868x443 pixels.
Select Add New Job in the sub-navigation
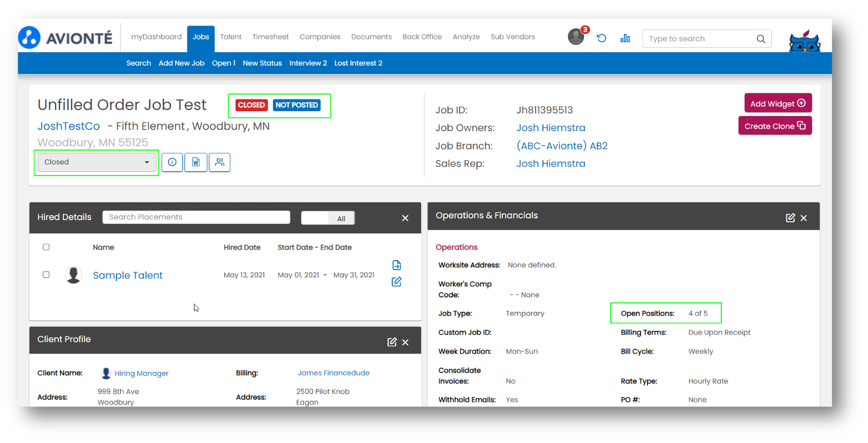[181, 63]
